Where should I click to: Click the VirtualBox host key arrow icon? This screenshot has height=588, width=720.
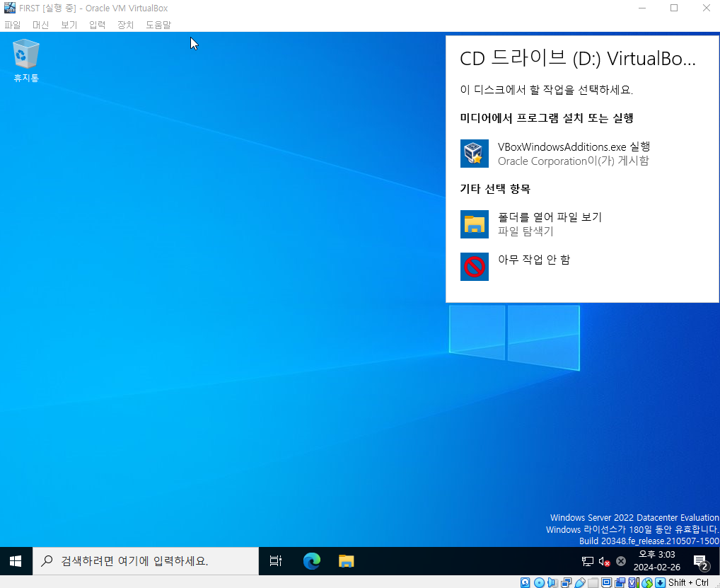(x=660, y=582)
